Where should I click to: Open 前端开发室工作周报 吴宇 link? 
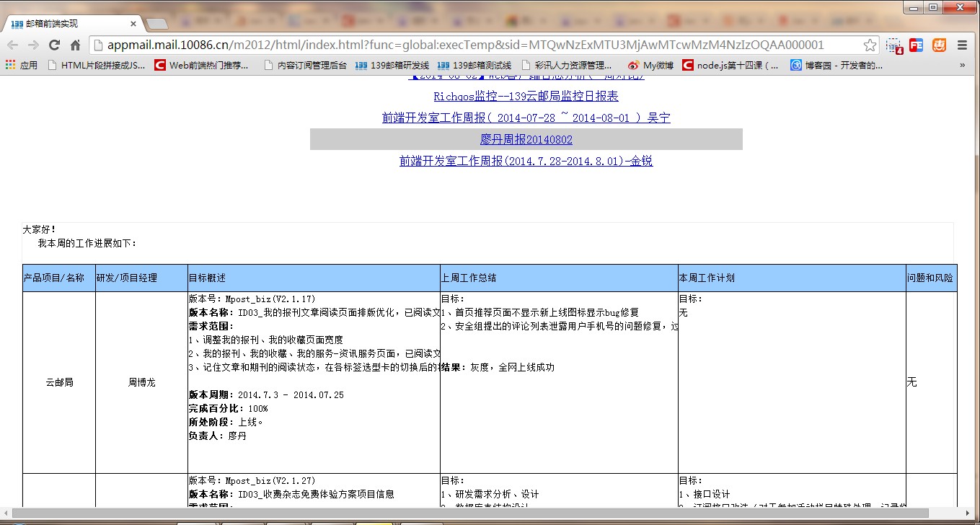pyautogui.click(x=526, y=118)
